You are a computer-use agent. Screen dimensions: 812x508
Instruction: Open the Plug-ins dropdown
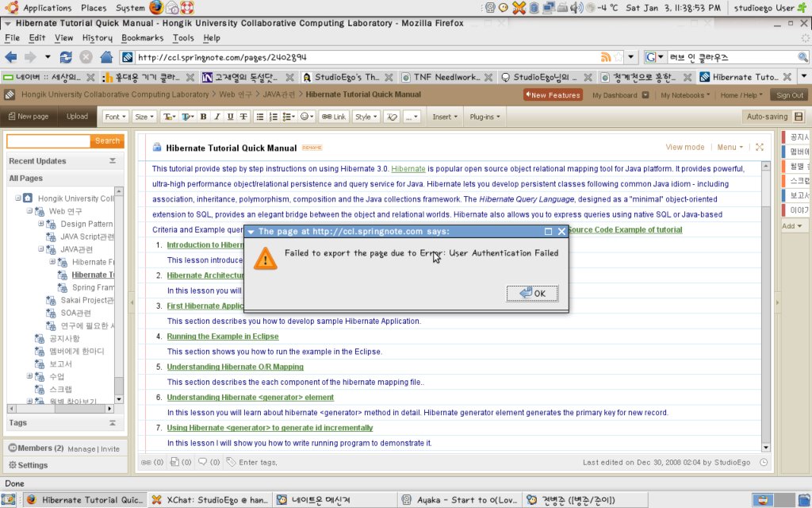(x=485, y=117)
